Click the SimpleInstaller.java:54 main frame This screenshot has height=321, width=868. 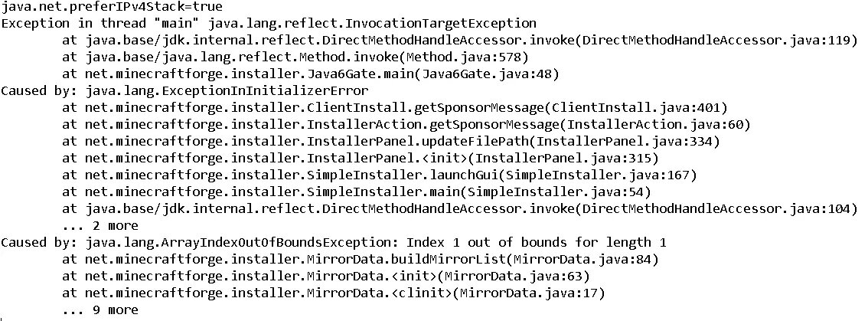[x=357, y=192]
